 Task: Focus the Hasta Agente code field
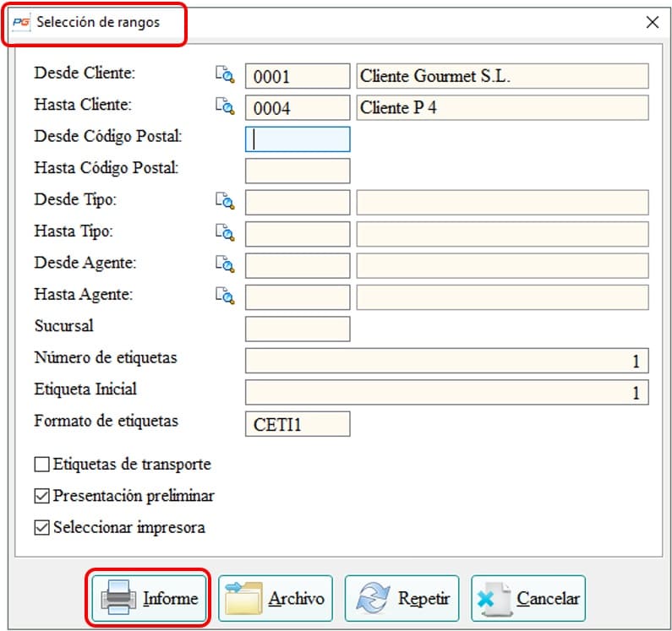pyautogui.click(x=298, y=297)
